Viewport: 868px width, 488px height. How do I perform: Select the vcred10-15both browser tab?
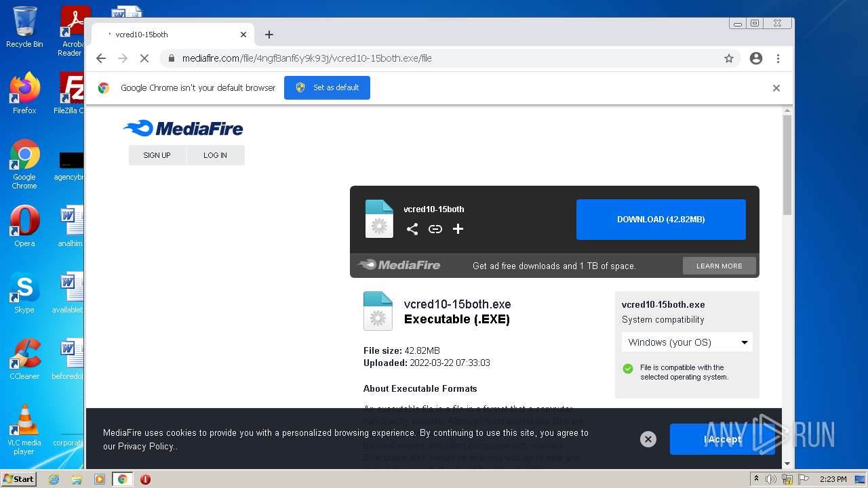coord(173,35)
